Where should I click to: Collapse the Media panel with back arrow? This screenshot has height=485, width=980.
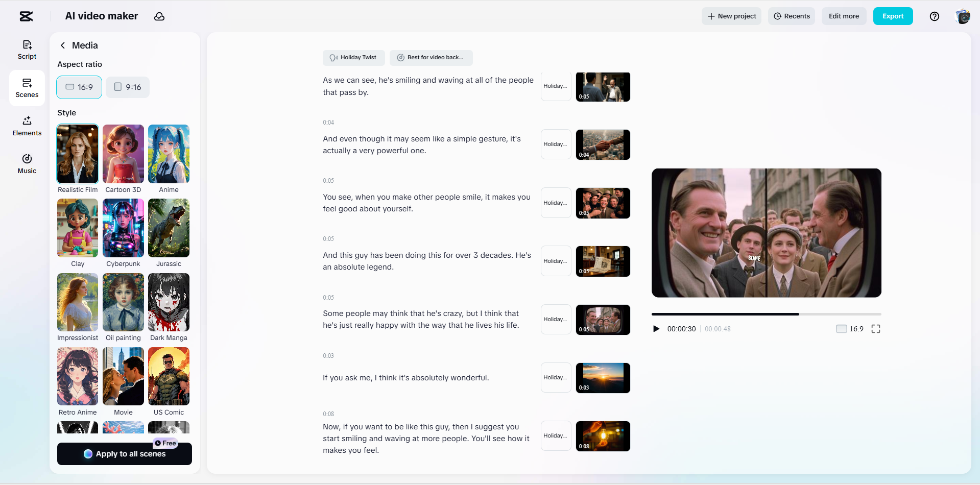(x=62, y=45)
